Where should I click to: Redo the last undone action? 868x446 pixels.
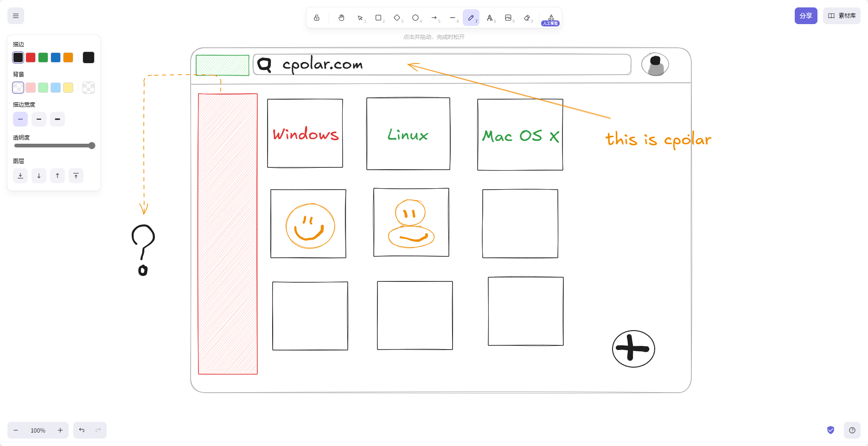click(x=98, y=430)
